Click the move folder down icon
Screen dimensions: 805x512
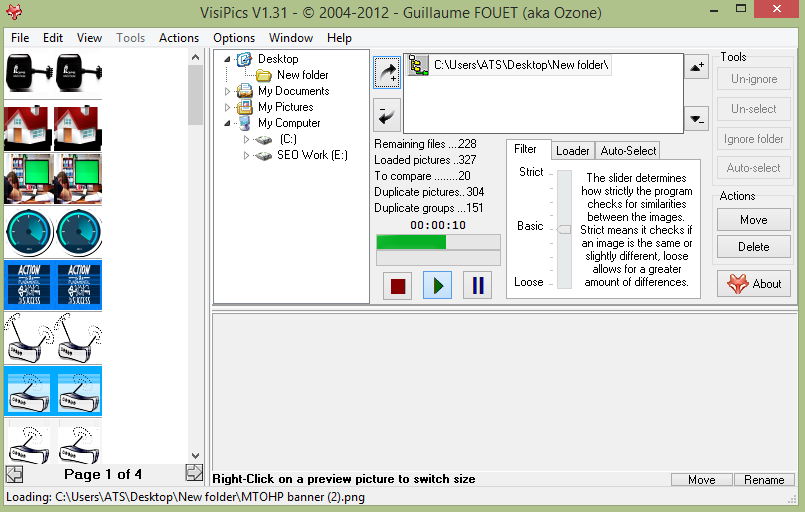click(697, 119)
